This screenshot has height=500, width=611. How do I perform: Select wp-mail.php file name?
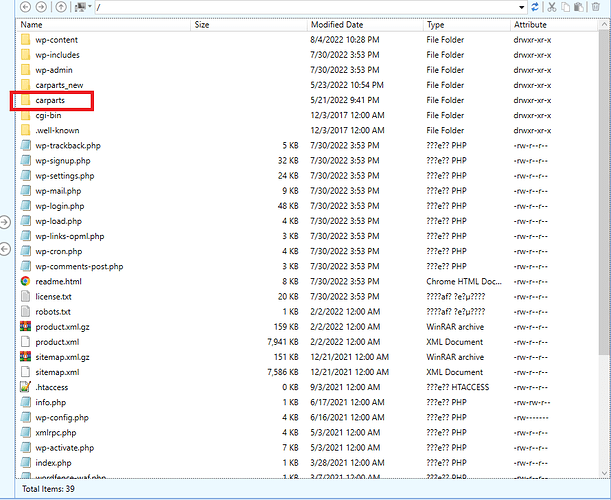tap(58, 191)
